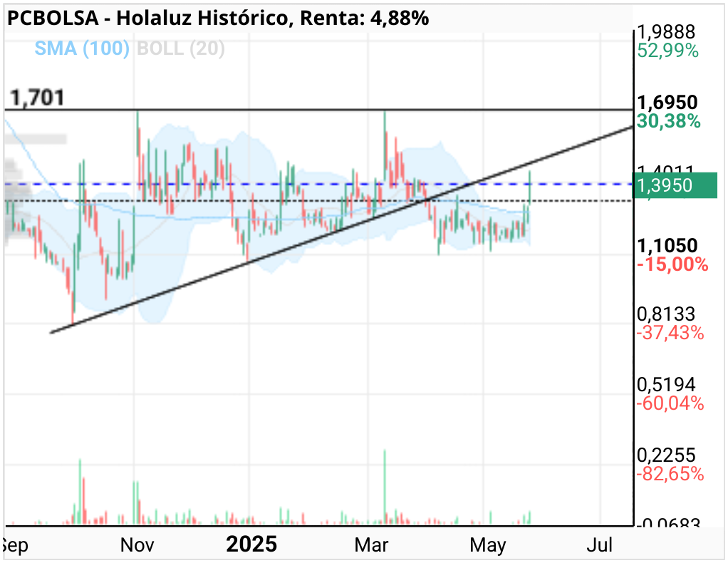Select the 1,6950 price axis label
This screenshot has height=563, width=728.
pyautogui.click(x=667, y=102)
